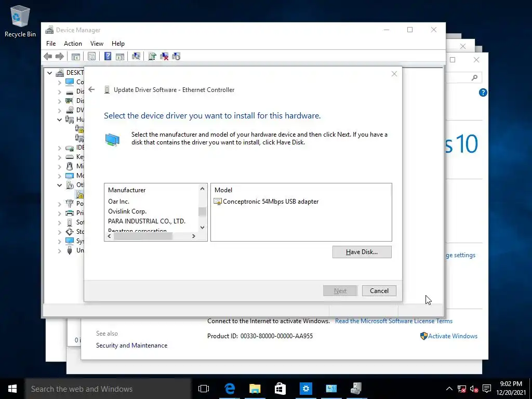Select Oar Inc. in Manufacturer list

119,202
